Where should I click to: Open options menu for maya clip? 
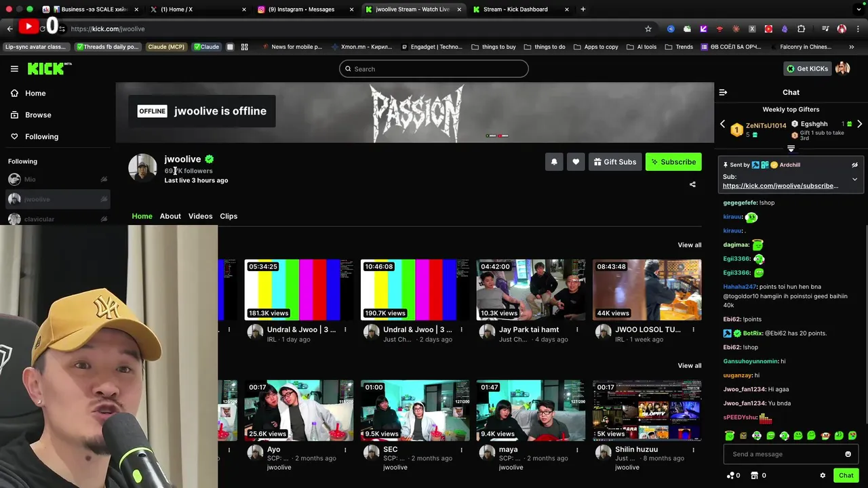coord(577,449)
